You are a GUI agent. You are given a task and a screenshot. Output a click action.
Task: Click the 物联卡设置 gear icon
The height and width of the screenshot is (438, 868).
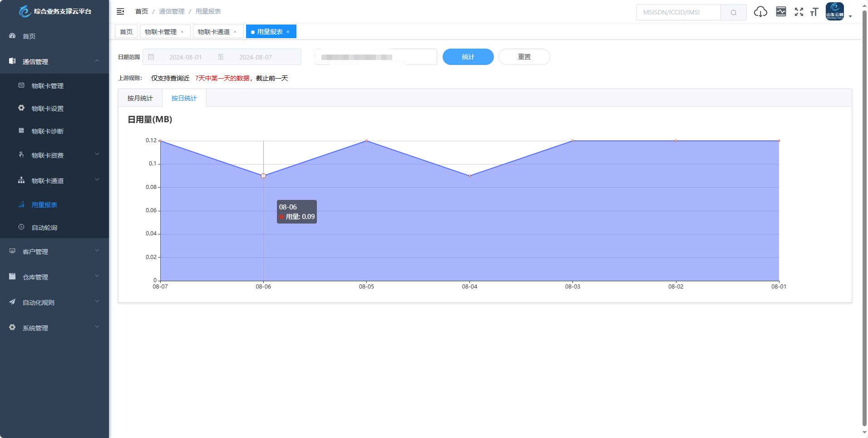(x=21, y=108)
